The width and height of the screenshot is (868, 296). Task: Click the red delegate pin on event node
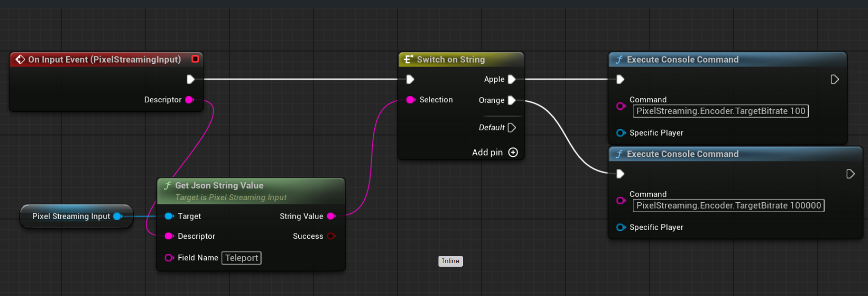pos(195,59)
